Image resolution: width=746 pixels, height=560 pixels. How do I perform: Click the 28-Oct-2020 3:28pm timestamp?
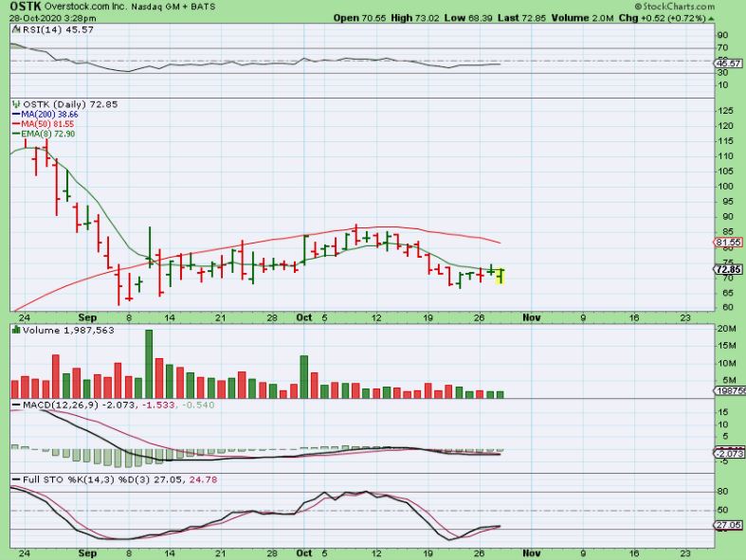point(52,18)
